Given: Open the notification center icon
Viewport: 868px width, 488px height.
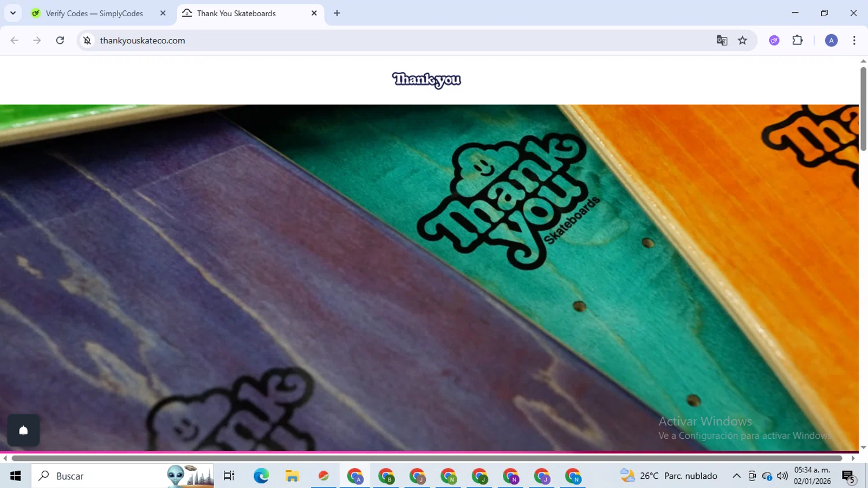Looking at the screenshot, I should 849,476.
